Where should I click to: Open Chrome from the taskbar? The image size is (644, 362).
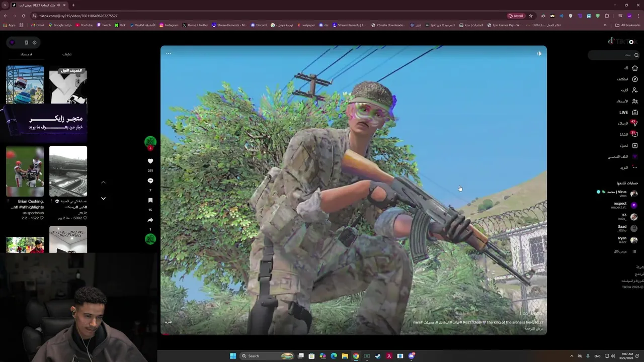(356, 356)
